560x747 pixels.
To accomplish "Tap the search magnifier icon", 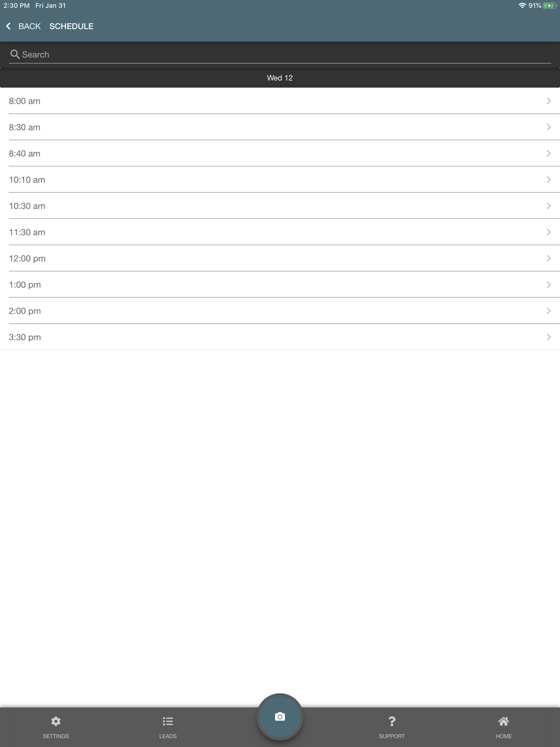I will click(15, 54).
